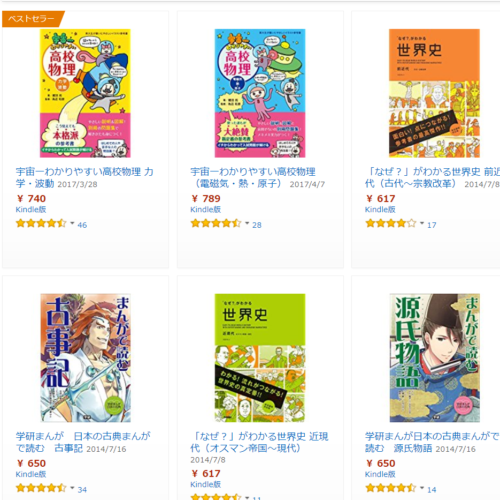Screen dimensions: 500x500
Task: Open the green 世界史 book cover
Action: click(x=260, y=358)
